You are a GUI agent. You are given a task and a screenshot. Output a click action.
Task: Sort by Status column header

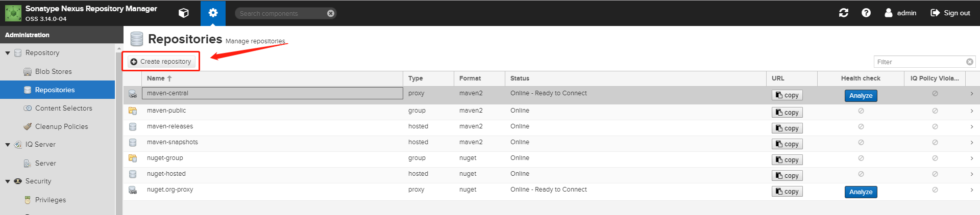635,78
